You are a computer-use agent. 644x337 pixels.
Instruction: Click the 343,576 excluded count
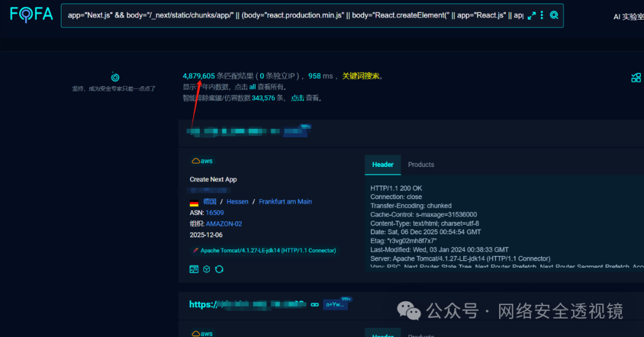264,98
